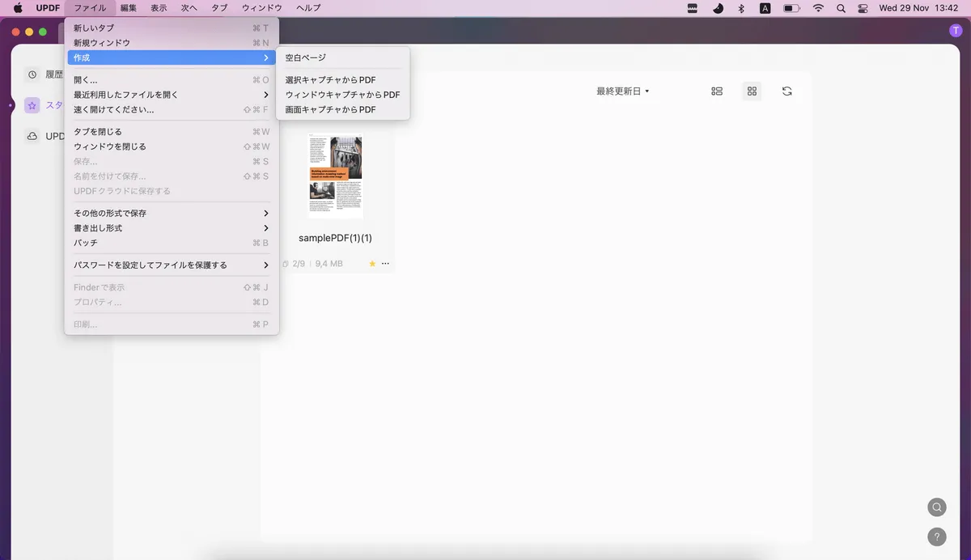971x560 pixels.
Task: Select バッチ menu item
Action: click(172, 243)
